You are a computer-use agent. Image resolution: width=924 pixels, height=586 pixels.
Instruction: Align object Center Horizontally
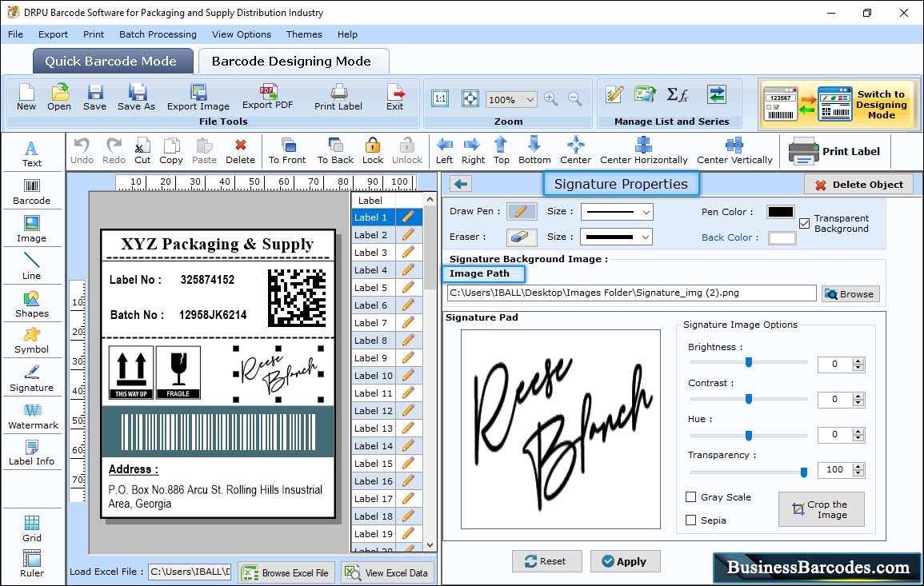[643, 151]
